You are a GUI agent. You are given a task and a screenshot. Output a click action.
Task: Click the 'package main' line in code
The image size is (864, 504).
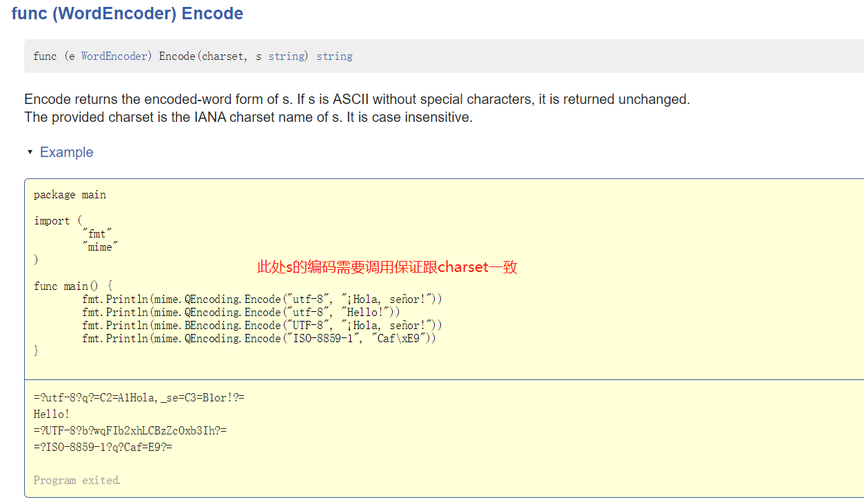70,195
